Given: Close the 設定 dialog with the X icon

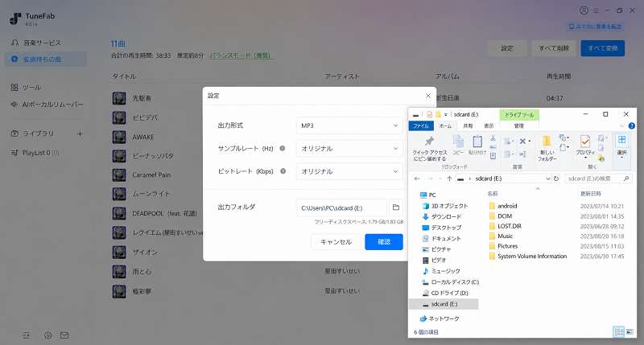Looking at the screenshot, I should click(x=428, y=96).
